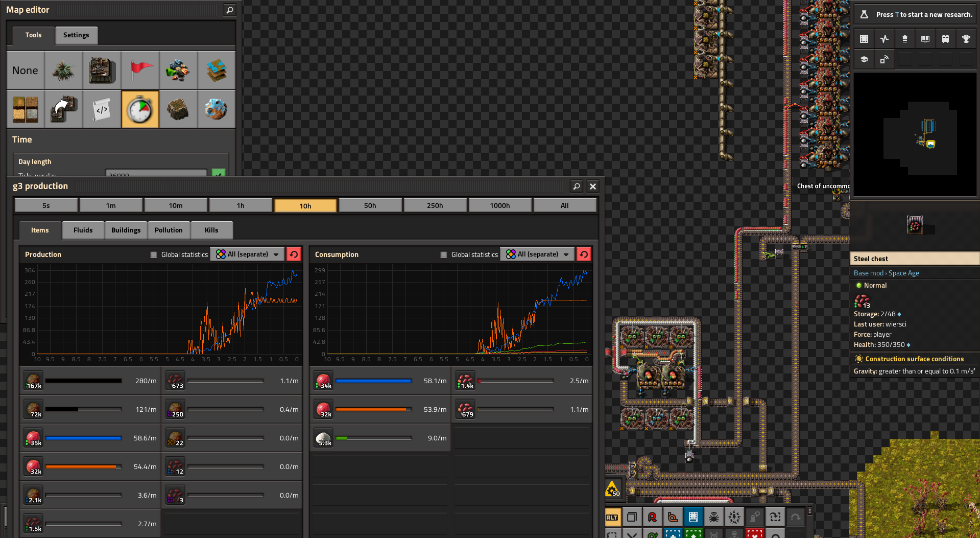Toggle the ALT mode button
980x538 pixels.
(612, 517)
